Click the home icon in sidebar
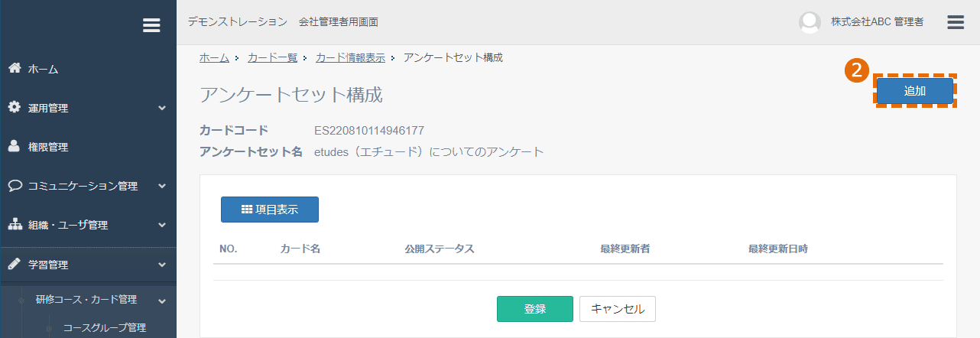980x338 pixels. (15, 69)
